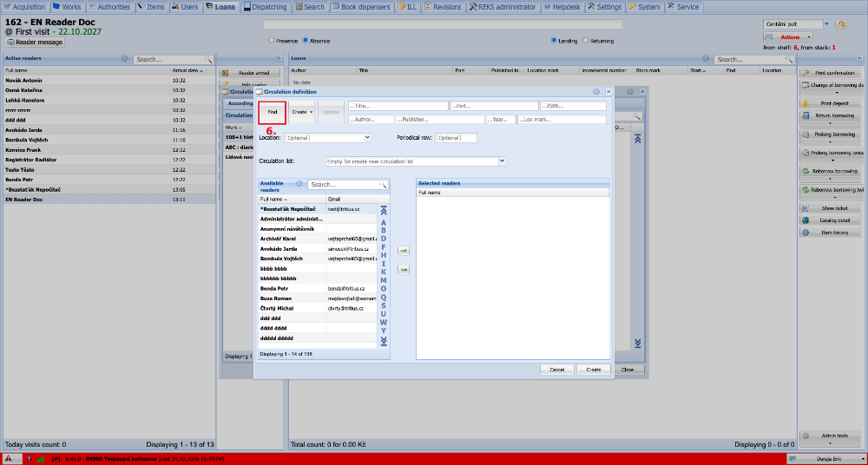Click the Prolong borrowing button

pos(832,134)
